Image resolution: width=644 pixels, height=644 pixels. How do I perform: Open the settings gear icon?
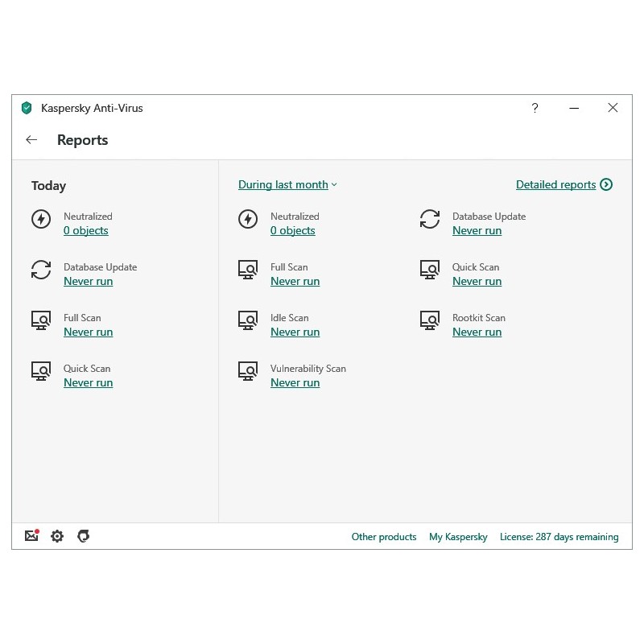click(57, 536)
